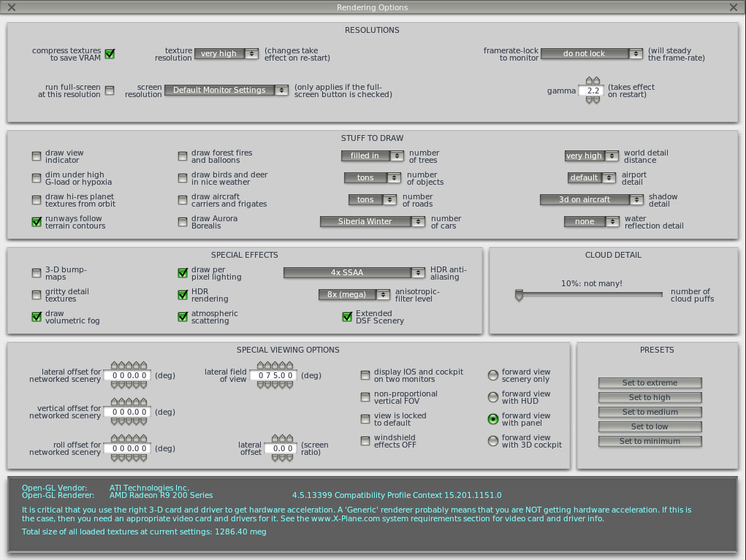Viewport: 746px width, 560px height.
Task: Enable draw view indicator checkbox
Action: pyautogui.click(x=37, y=156)
